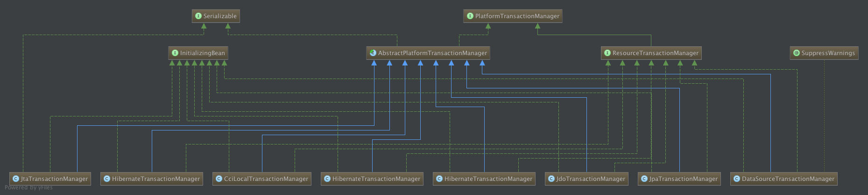The image size is (868, 195).
Task: Click the class icon on DataSourceTransactionManager
Action: pos(736,179)
